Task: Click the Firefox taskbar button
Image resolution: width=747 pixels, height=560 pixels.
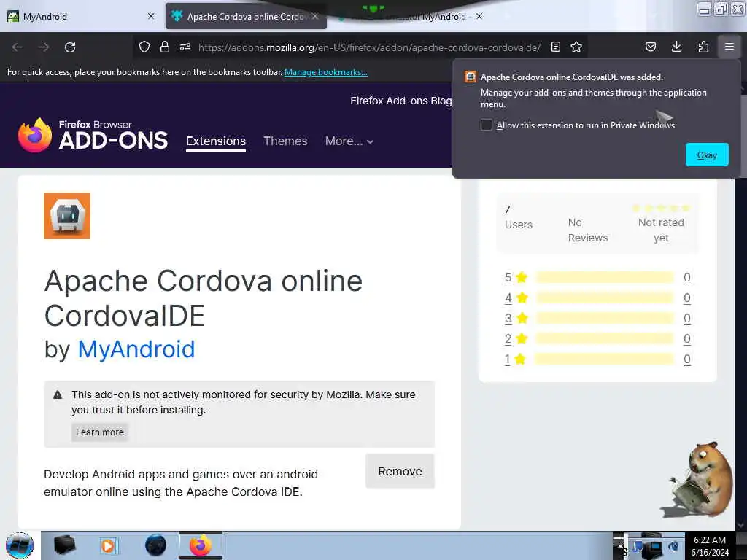Action: pyautogui.click(x=201, y=545)
